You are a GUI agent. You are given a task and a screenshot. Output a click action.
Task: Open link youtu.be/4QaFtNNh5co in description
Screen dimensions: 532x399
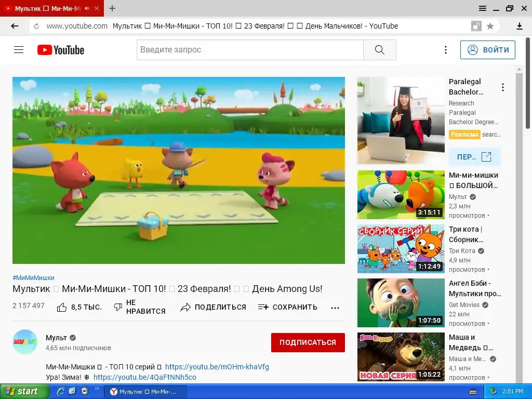coord(144,377)
